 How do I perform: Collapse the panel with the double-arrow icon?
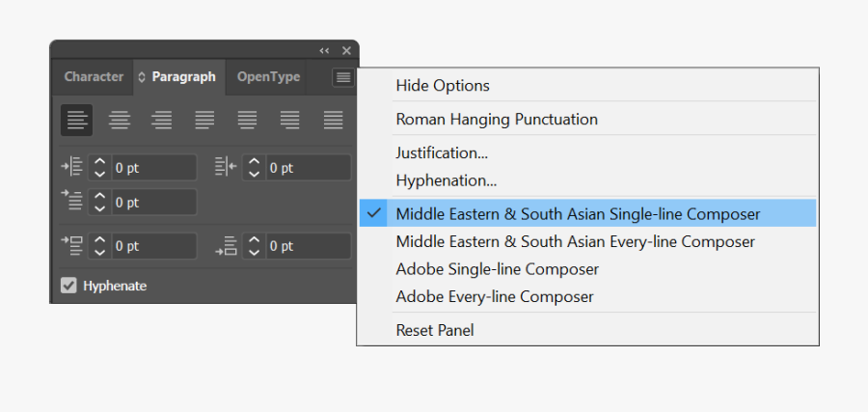tap(325, 51)
